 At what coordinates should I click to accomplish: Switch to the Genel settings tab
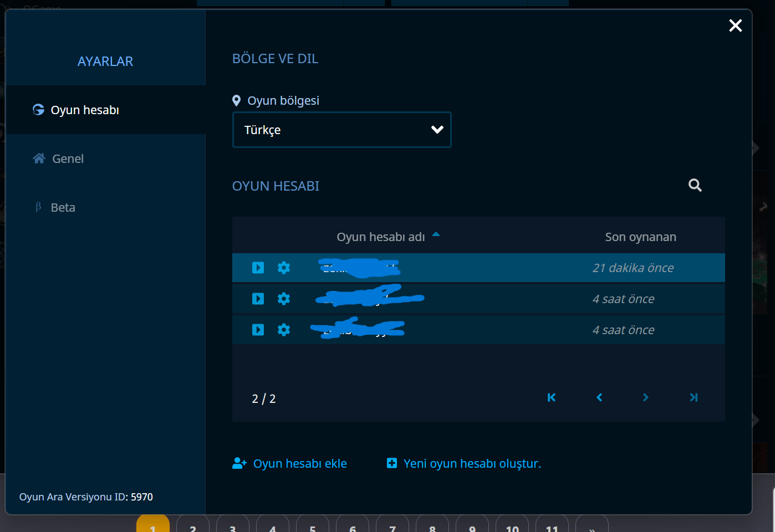(x=105, y=158)
